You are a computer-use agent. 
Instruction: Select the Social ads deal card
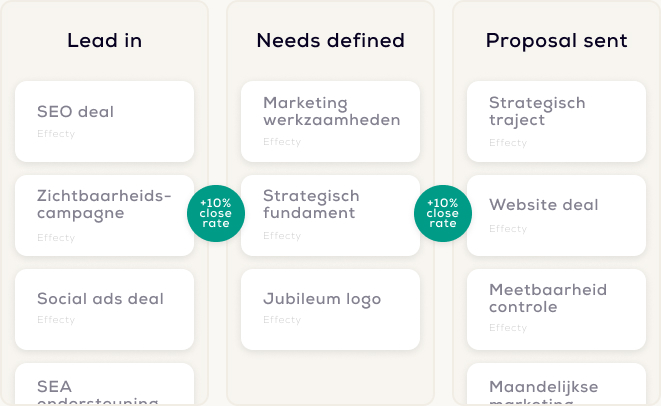(x=104, y=309)
